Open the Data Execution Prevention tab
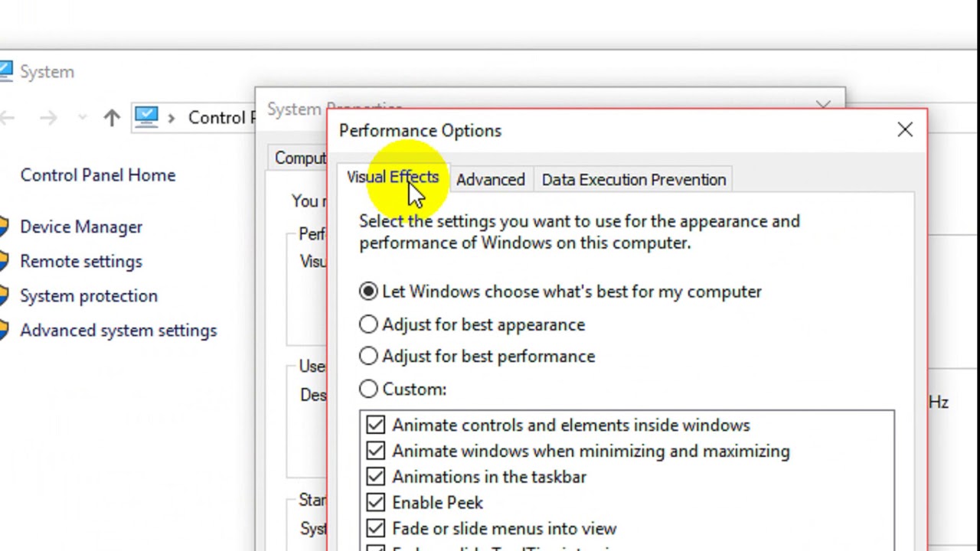 [x=633, y=180]
